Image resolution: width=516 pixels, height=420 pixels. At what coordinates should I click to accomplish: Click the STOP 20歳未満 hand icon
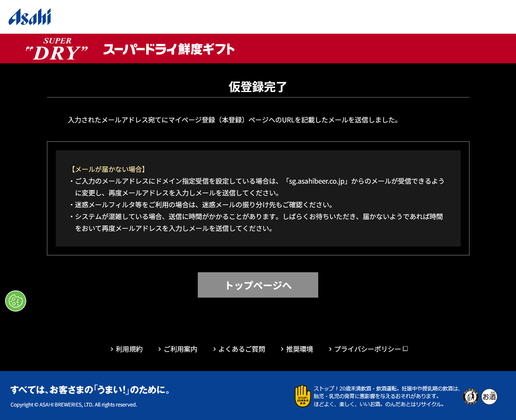pyautogui.click(x=303, y=396)
